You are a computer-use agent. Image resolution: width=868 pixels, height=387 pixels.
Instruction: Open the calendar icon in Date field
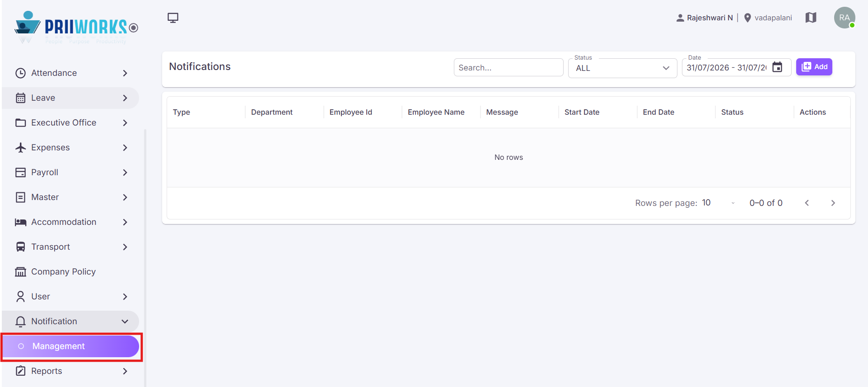tap(777, 67)
